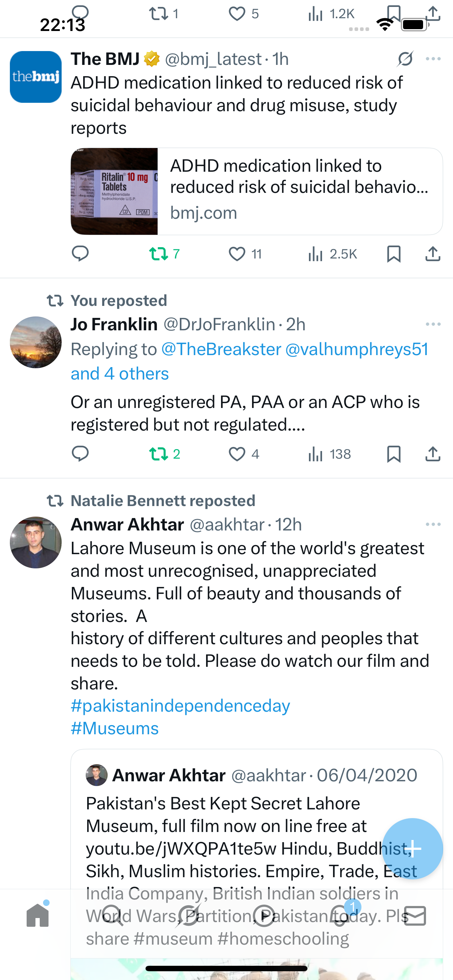Image resolution: width=453 pixels, height=980 pixels.
Task: Open more options on Anwar Akhtar's post
Action: pyautogui.click(x=433, y=524)
